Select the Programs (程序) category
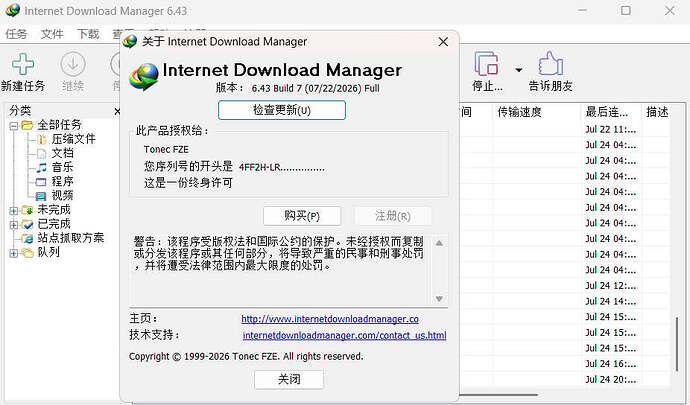The width and height of the screenshot is (690, 405). pos(62,181)
